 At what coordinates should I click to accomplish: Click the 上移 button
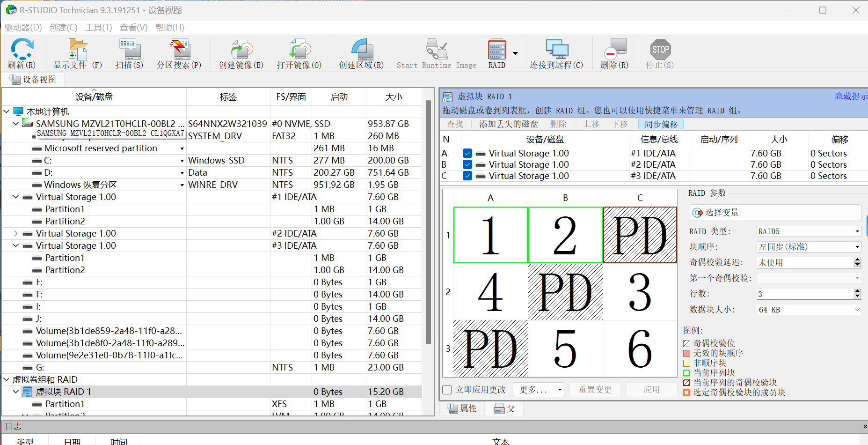(x=591, y=124)
